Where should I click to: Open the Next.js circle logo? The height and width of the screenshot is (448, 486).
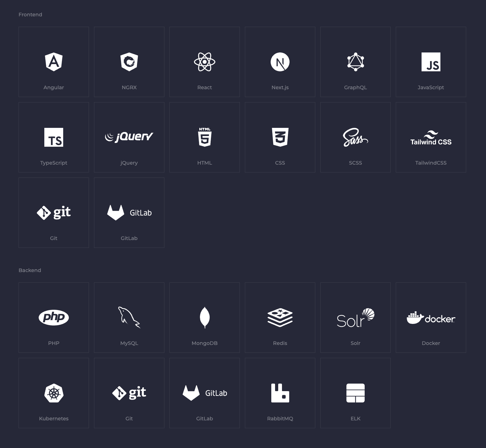(x=280, y=62)
